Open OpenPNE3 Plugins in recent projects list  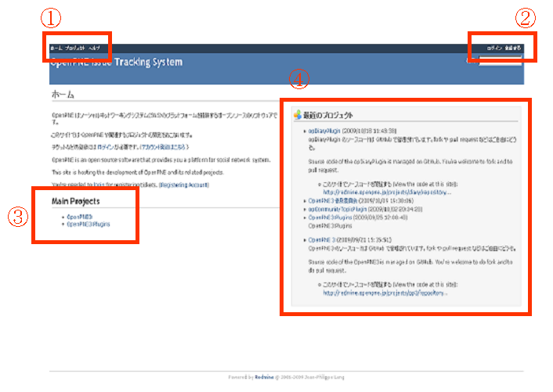tap(330, 218)
